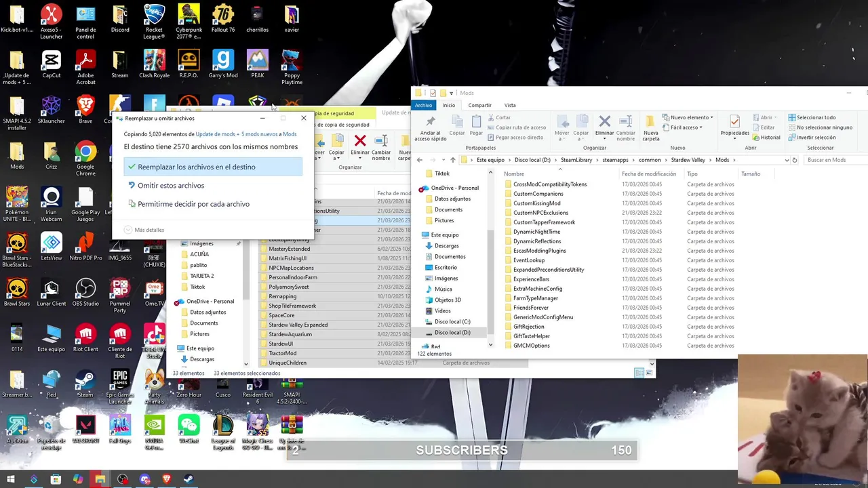The image size is (868, 488).
Task: Click the Editar icon in Abrir group
Action: (x=756, y=127)
